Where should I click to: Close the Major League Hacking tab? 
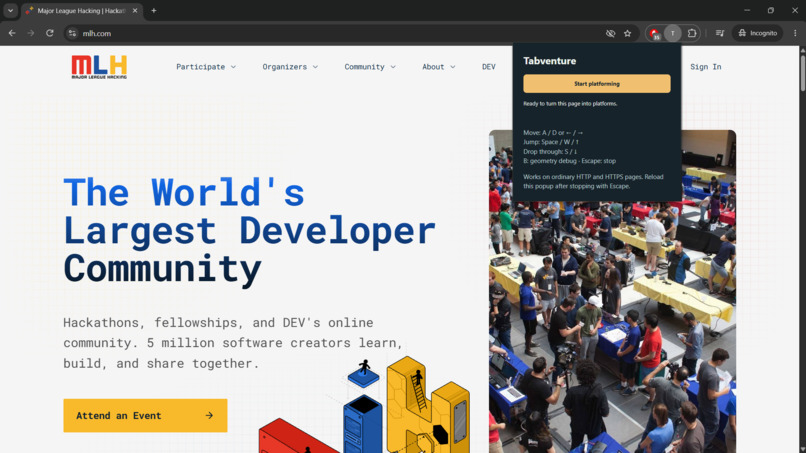coord(135,10)
